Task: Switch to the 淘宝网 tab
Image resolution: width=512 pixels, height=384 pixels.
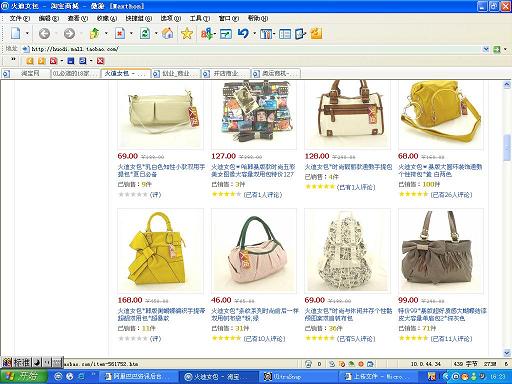Action: (25, 73)
